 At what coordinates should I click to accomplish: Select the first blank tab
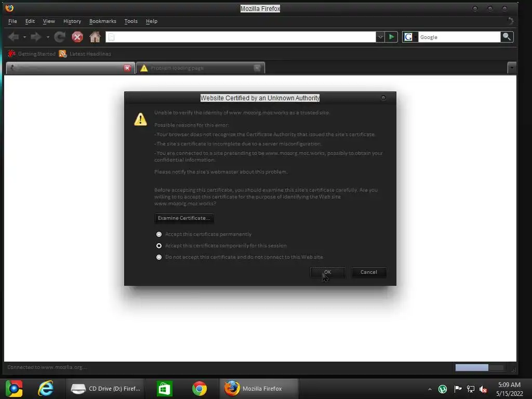click(71, 68)
